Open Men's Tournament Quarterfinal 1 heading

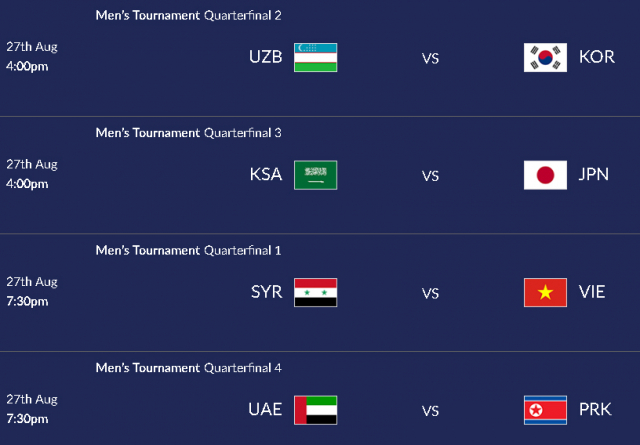(189, 251)
